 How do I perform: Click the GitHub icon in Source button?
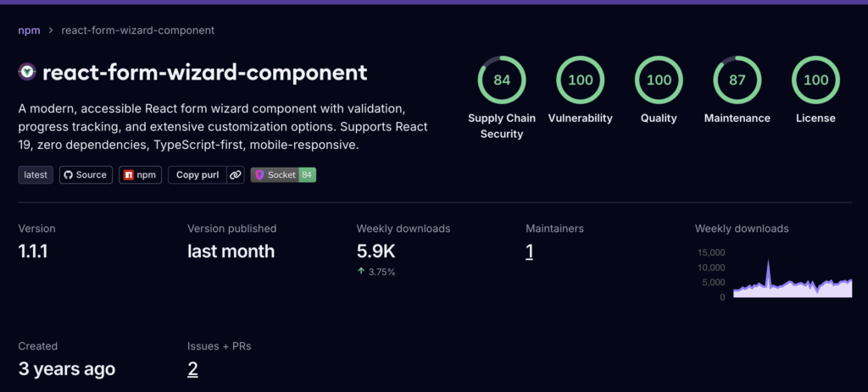69,174
